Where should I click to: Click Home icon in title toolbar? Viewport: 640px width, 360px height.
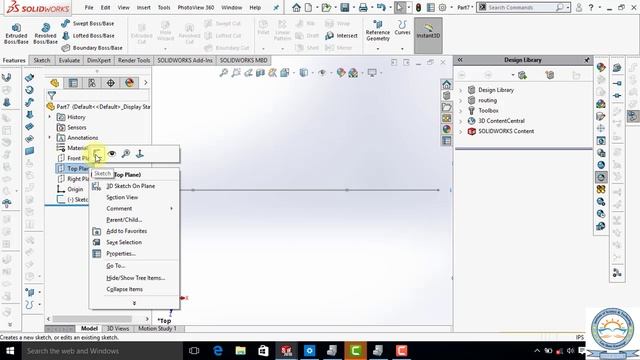[x=296, y=7]
